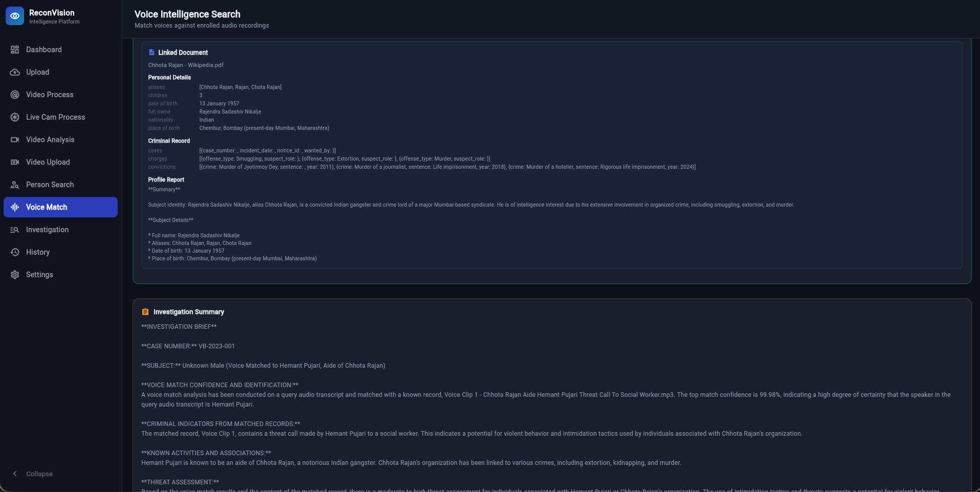Click the History clock icon

15,252
